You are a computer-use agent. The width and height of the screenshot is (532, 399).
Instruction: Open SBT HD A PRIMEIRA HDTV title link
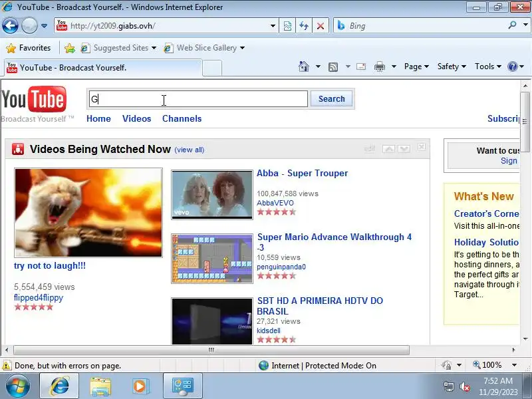coord(320,306)
